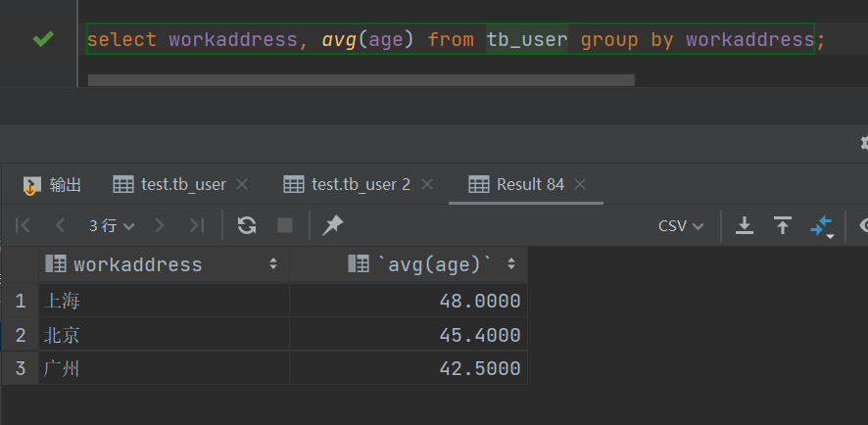Go to the first page of results
This screenshot has width=868, height=425.
24,225
